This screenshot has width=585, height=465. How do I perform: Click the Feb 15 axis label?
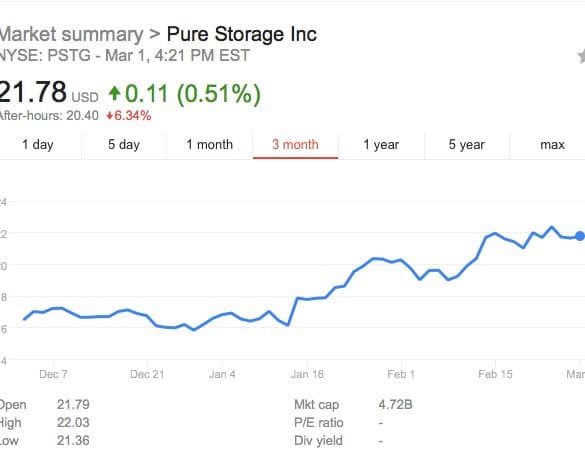tap(495, 374)
